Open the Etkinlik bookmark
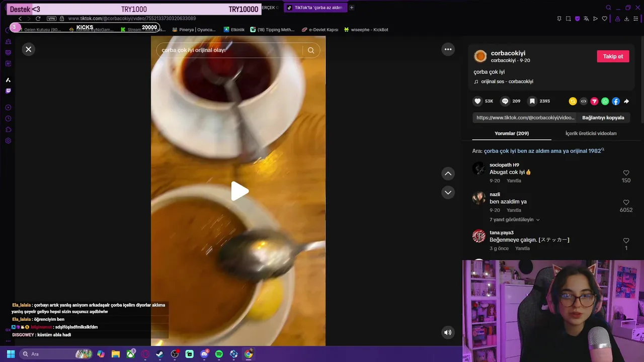Image resolution: width=644 pixels, height=362 pixels. (x=234, y=30)
